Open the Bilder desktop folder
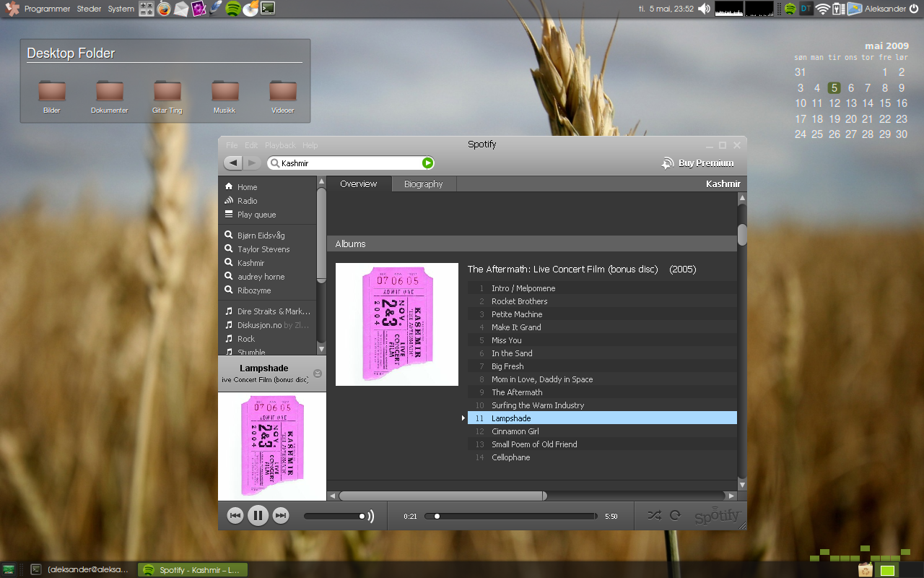Image resolution: width=924 pixels, height=578 pixels. click(52, 97)
